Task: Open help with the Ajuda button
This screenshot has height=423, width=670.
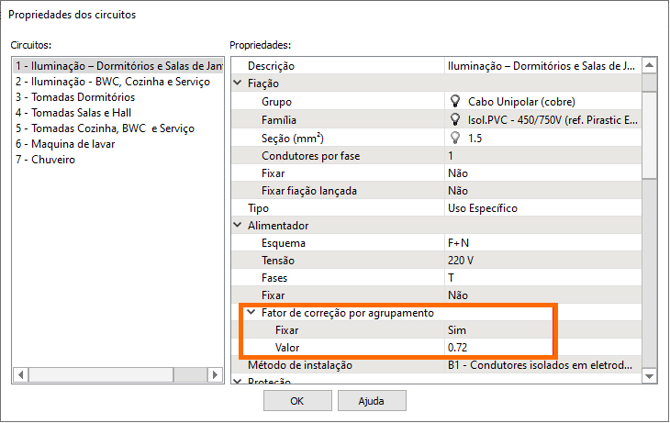Action: 372,401
